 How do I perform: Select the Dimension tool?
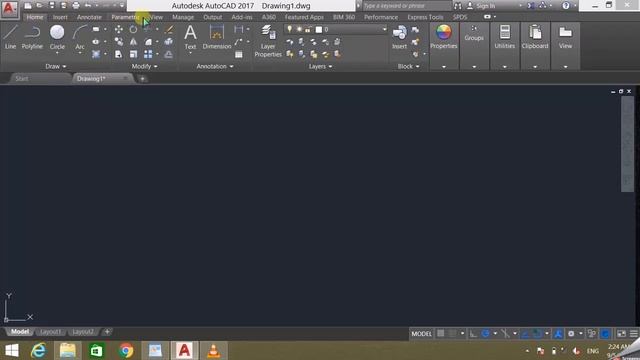coord(217,37)
